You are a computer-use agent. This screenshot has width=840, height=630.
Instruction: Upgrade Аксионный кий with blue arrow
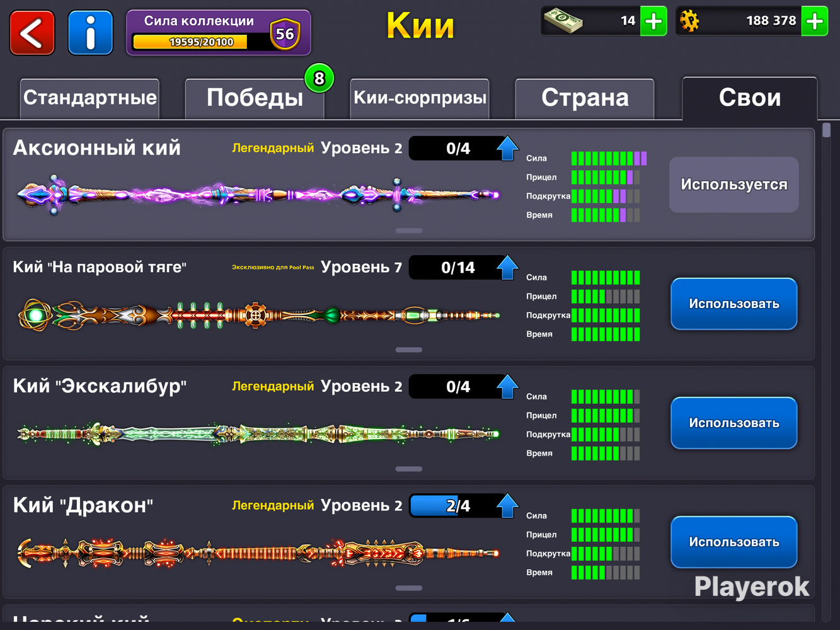coord(507,149)
